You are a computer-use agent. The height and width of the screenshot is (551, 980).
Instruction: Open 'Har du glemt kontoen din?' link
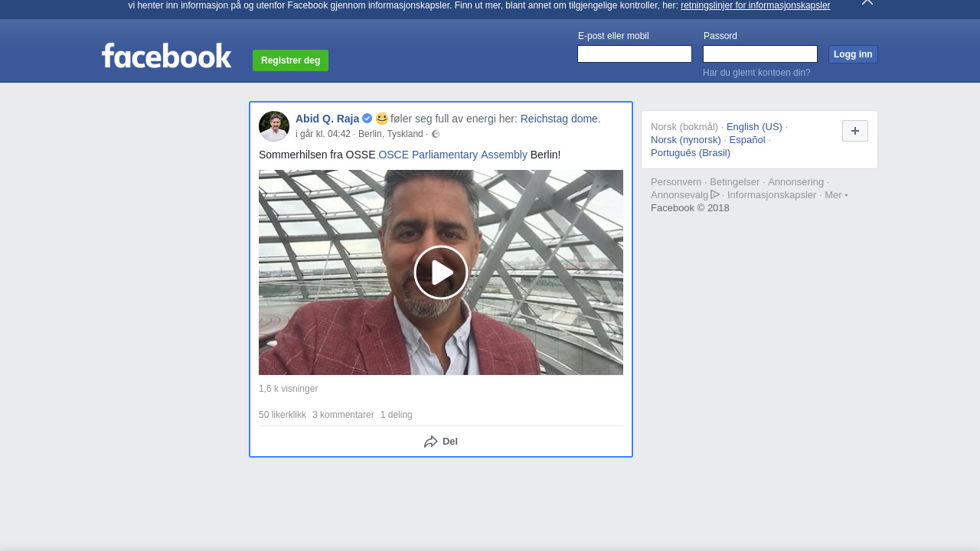tap(756, 73)
